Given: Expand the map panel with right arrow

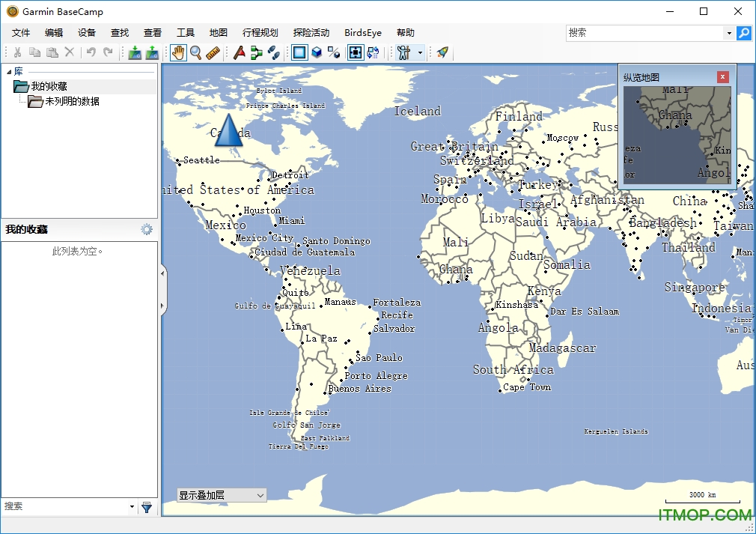Looking at the screenshot, I should [x=162, y=306].
